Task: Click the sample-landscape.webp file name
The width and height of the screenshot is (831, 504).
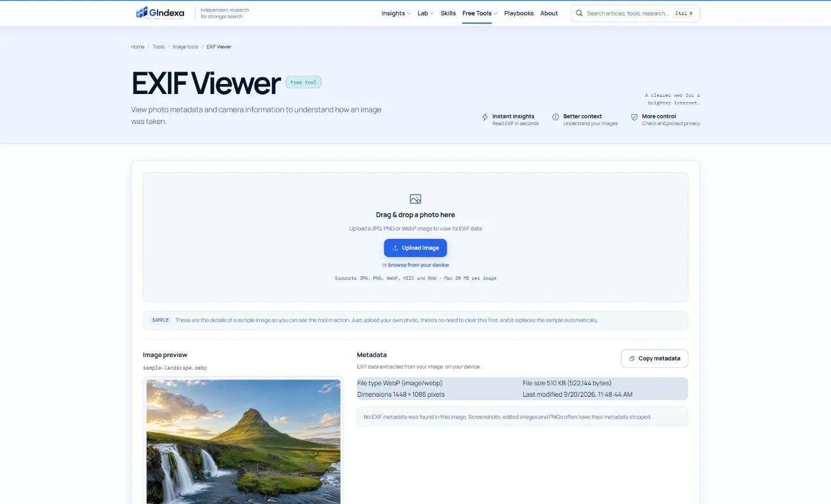Action: point(175,368)
